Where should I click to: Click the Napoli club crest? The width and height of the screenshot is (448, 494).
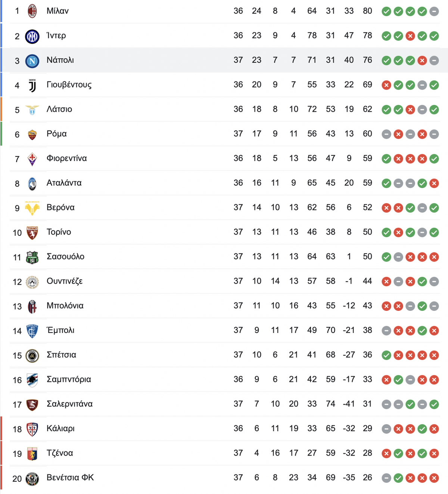click(x=32, y=61)
